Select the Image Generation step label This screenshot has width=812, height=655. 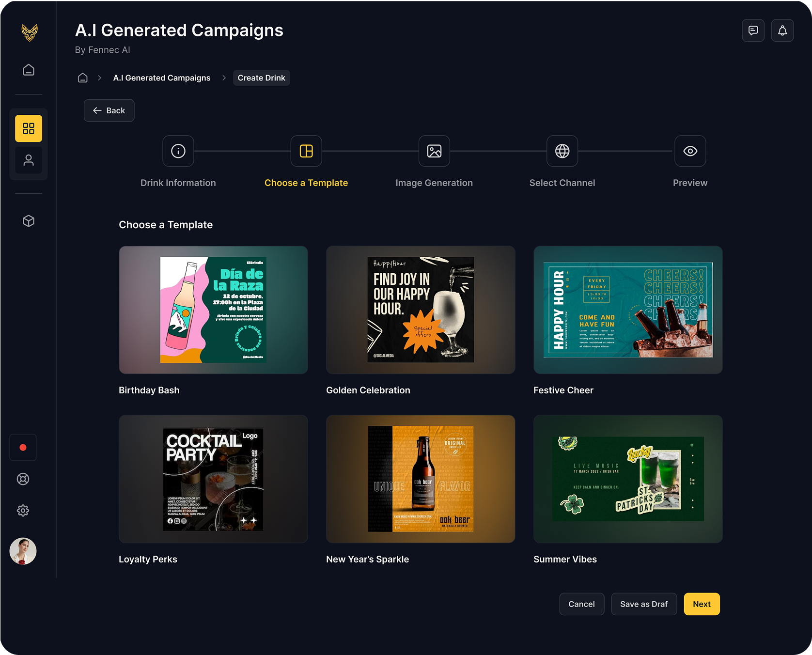pyautogui.click(x=434, y=183)
